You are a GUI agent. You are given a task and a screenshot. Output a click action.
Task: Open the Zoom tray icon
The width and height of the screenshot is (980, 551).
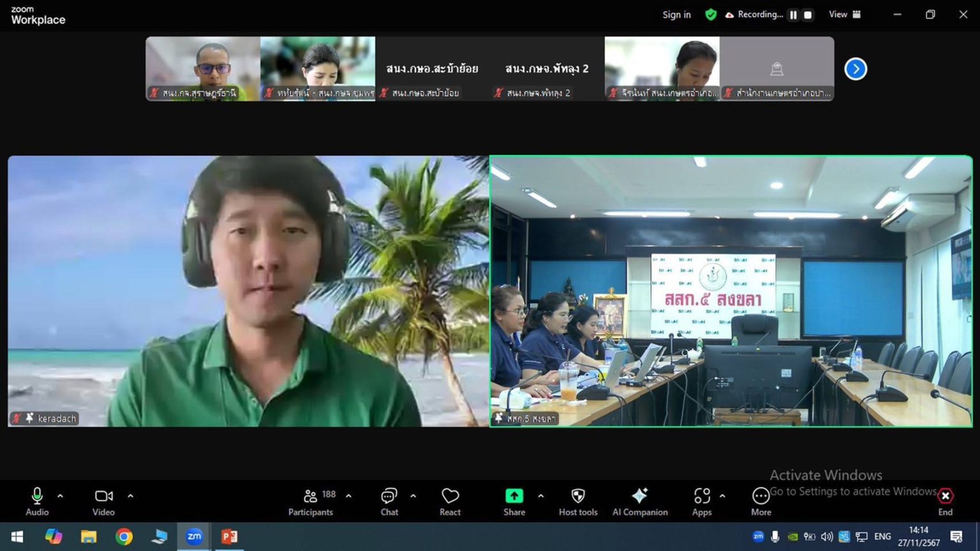coord(758,537)
